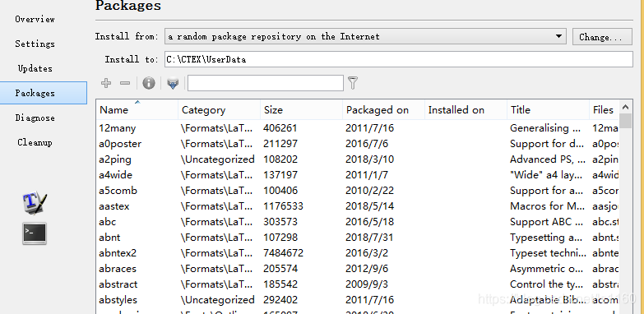644x314 pixels.
Task: Apply the filter using the funnel icon
Action: [353, 83]
